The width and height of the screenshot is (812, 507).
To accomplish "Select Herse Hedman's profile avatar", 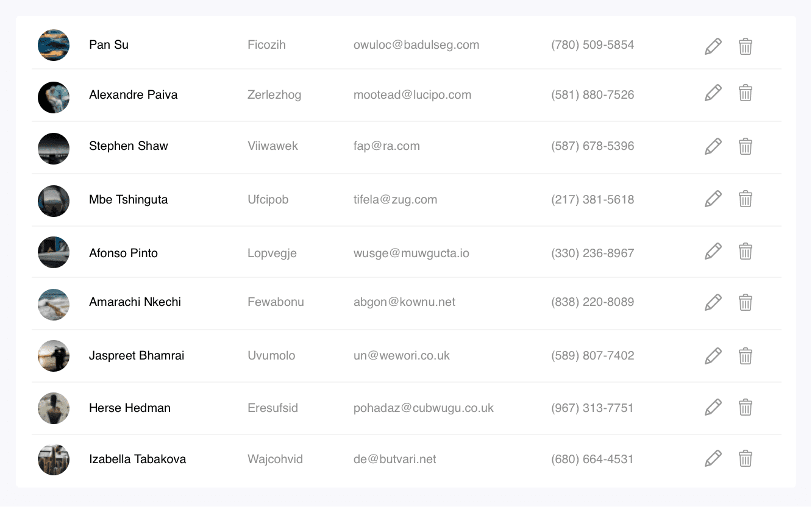I will tap(54, 408).
